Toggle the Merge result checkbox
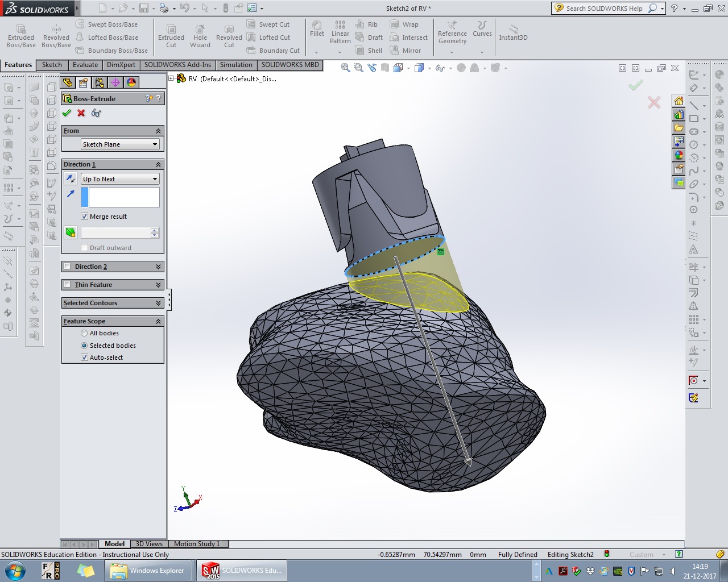The height and width of the screenshot is (582, 728). pyautogui.click(x=85, y=217)
